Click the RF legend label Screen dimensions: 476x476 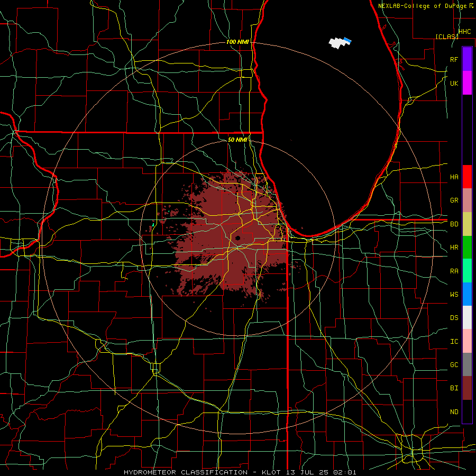click(x=454, y=59)
